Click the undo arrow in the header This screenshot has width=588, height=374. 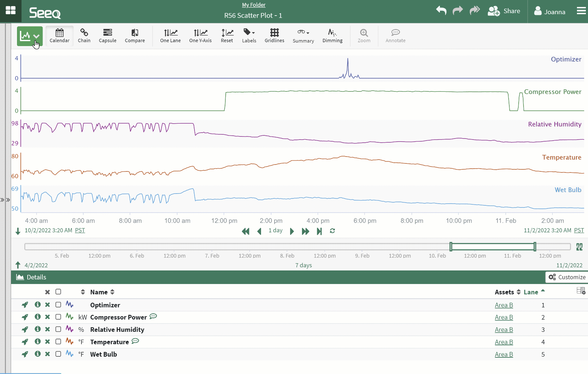coord(441,11)
